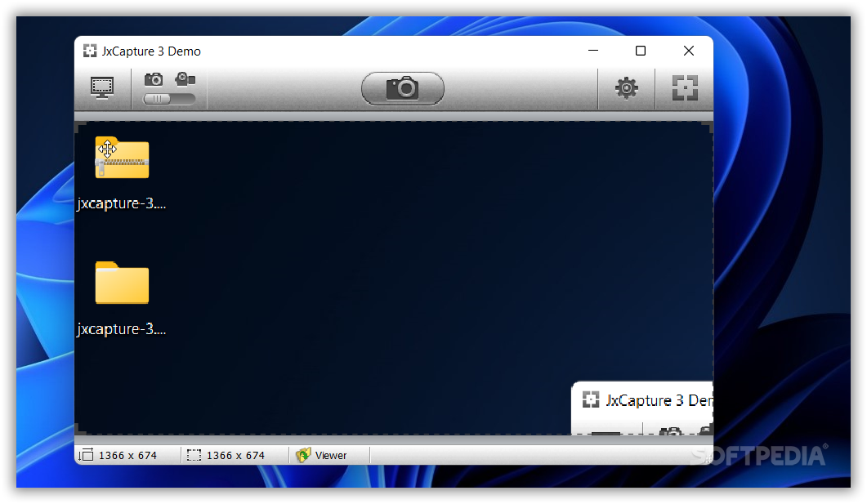This screenshot has width=867, height=504.
Task: Maximize the JxCapture 3 Demo window
Action: [x=641, y=51]
